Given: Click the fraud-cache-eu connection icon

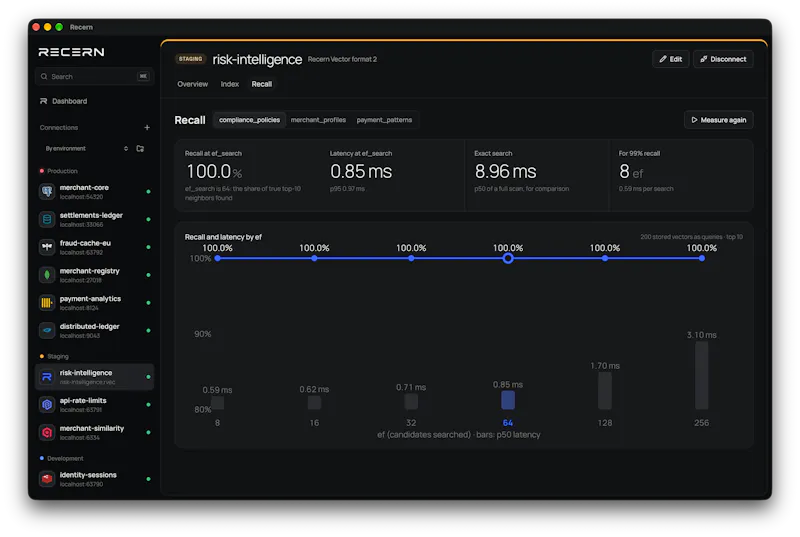Looking at the screenshot, I should click(x=47, y=247).
